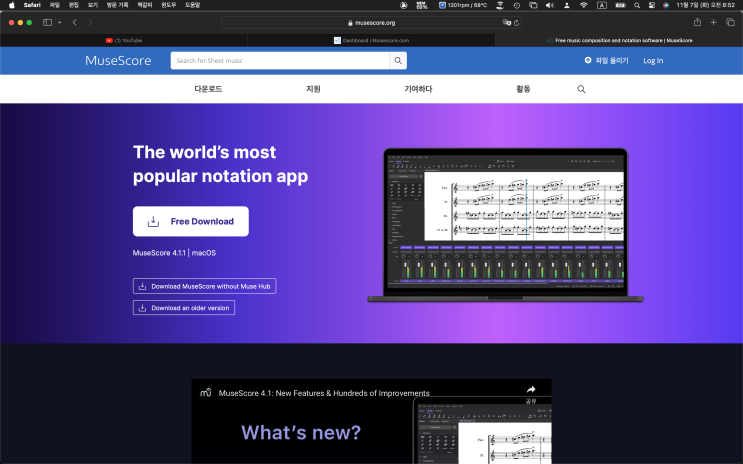The width and height of the screenshot is (743, 464).
Task: Switch to Dashboard Musescore.com tab
Action: pyautogui.click(x=371, y=40)
